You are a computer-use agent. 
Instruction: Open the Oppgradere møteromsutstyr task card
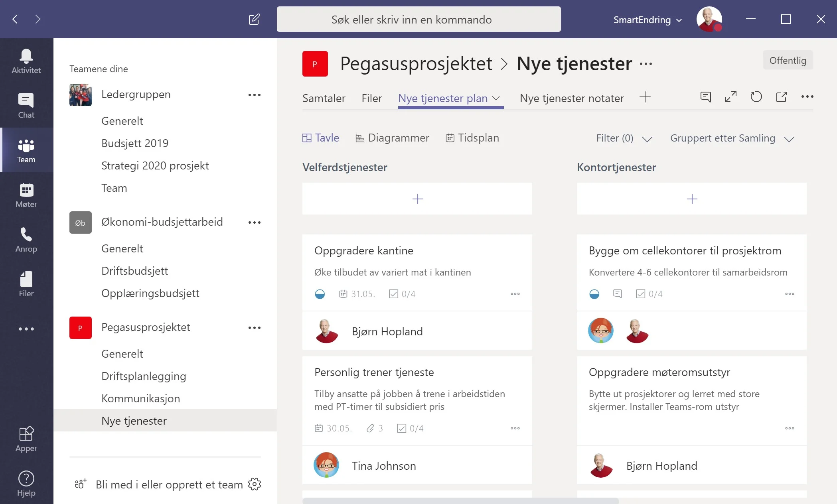click(692, 420)
